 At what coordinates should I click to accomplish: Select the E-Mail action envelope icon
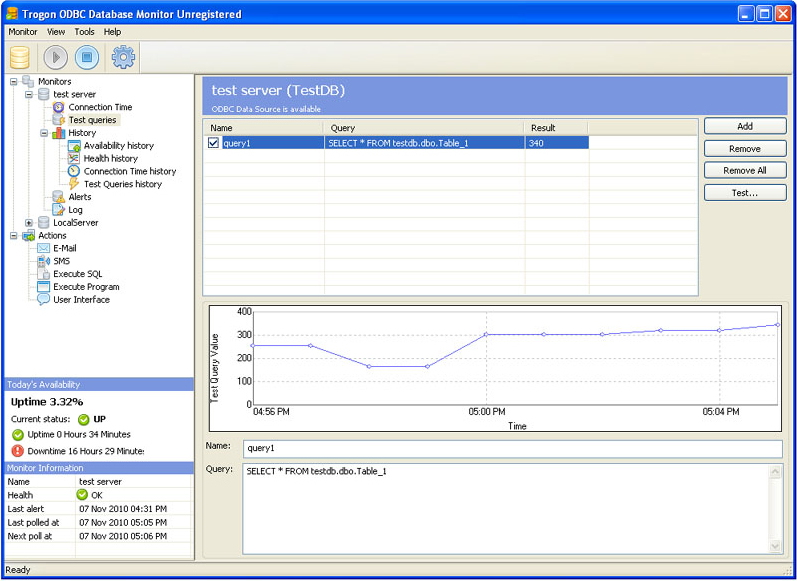(44, 248)
